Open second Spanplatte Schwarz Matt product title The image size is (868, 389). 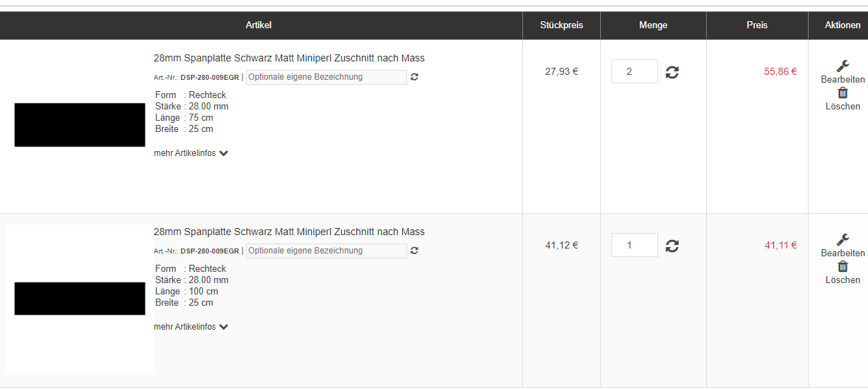click(x=289, y=232)
